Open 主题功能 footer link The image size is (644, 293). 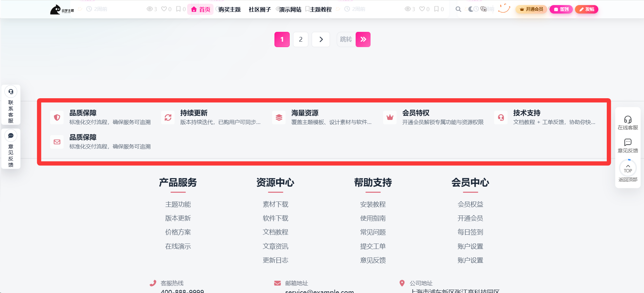pos(178,204)
